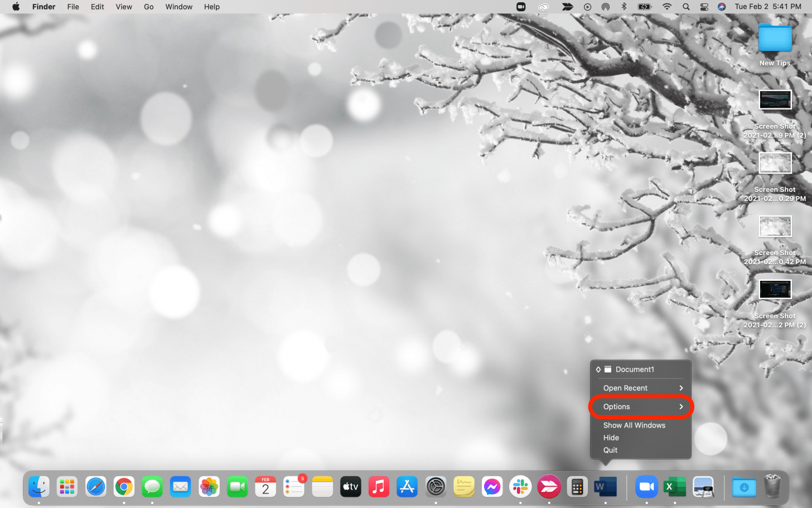This screenshot has height=508, width=812.
Task: Start a Zoom meeting from the Dock
Action: coord(646,487)
